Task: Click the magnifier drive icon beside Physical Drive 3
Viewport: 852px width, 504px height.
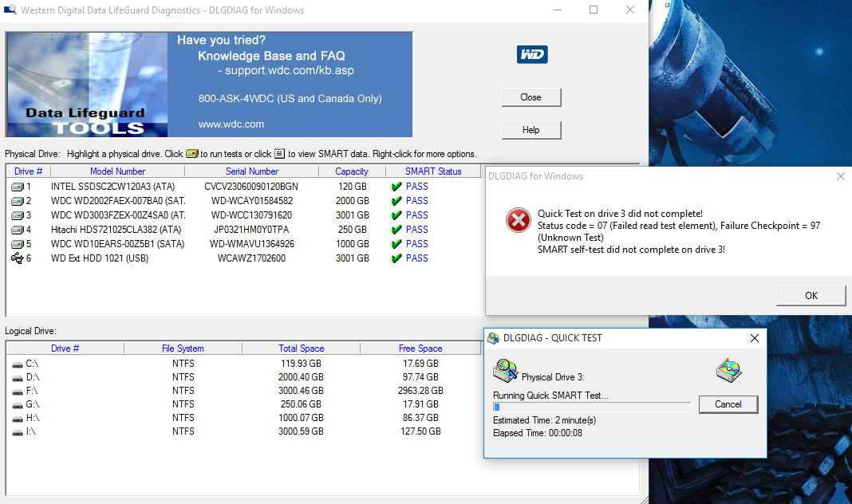Action: 505,371
